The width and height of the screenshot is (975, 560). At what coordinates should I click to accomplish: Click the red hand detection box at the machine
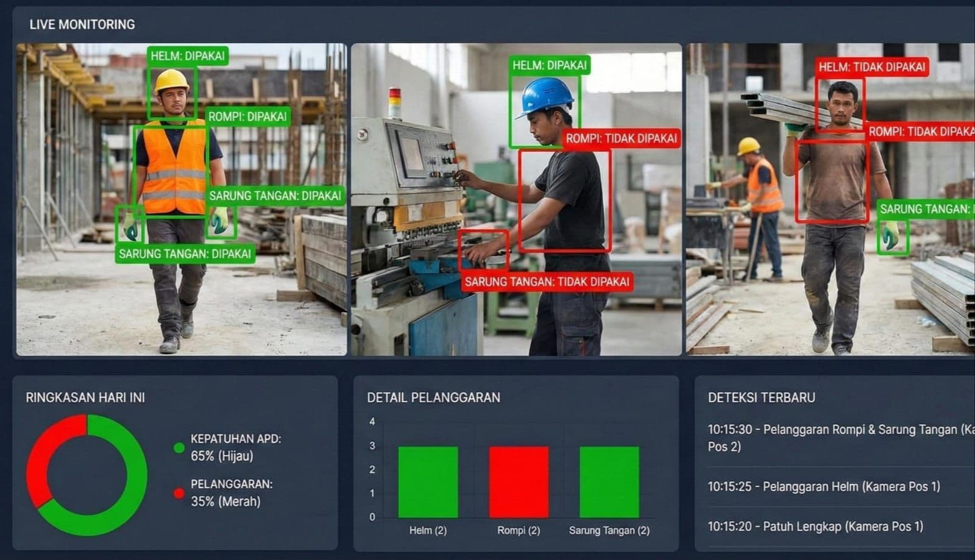coord(483,250)
